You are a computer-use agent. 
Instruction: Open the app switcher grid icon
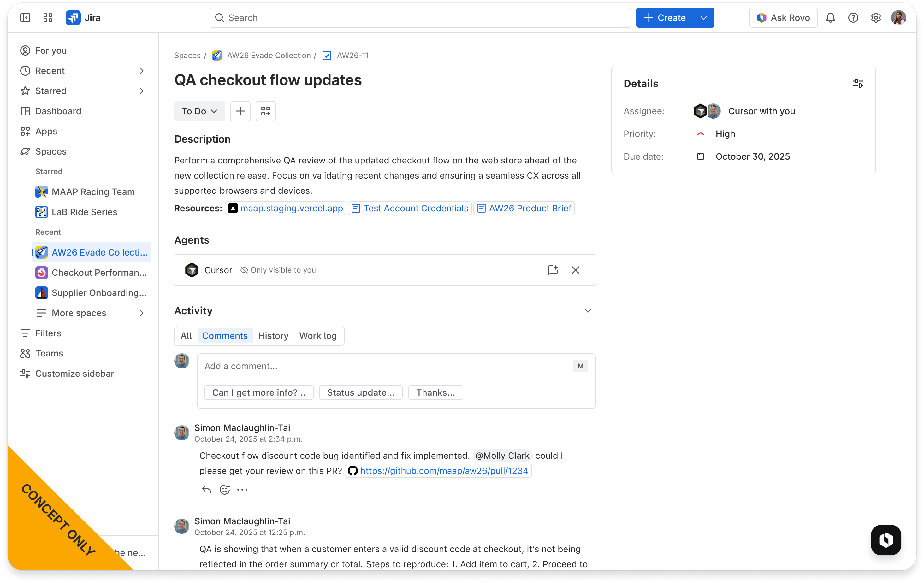[x=48, y=18]
